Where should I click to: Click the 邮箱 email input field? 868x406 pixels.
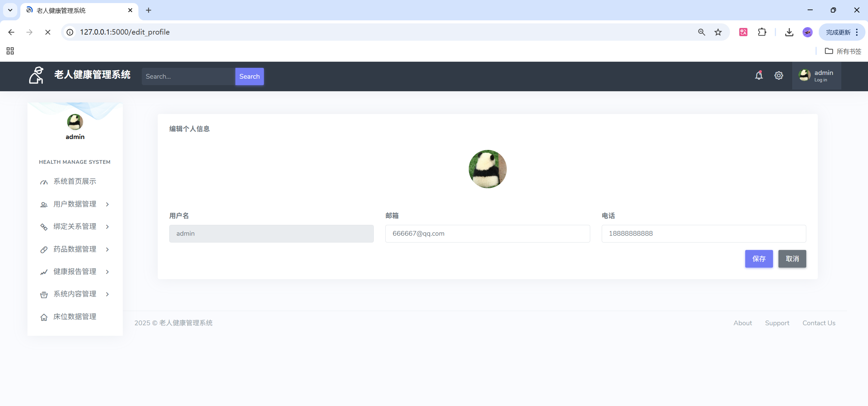pyautogui.click(x=487, y=233)
